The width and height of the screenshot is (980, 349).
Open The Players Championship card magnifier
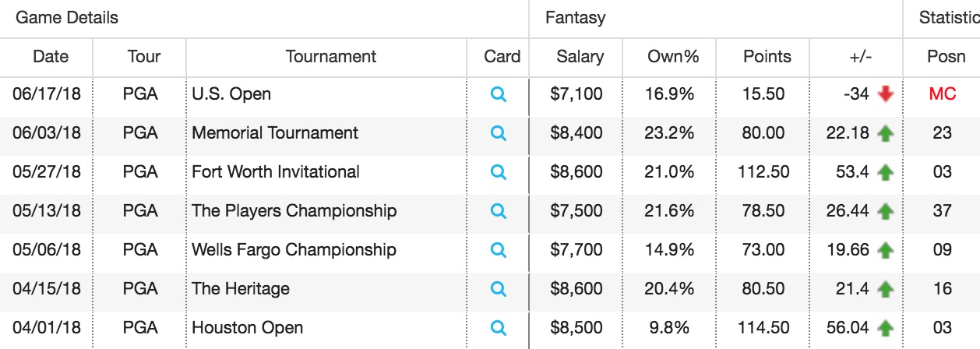click(499, 211)
